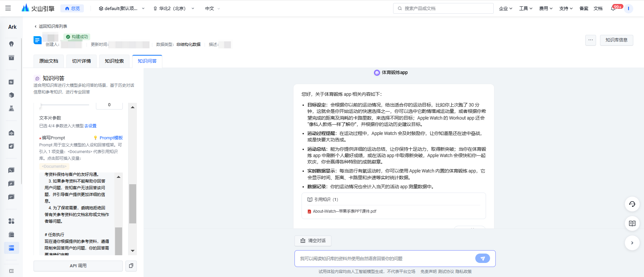Open 免责声明 link
This screenshot has height=277, width=644.
(x=429, y=272)
